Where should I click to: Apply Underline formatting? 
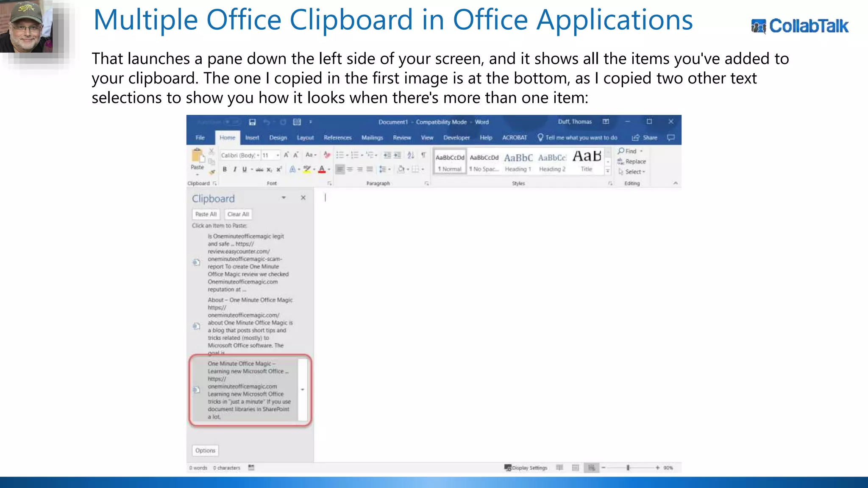pyautogui.click(x=245, y=169)
